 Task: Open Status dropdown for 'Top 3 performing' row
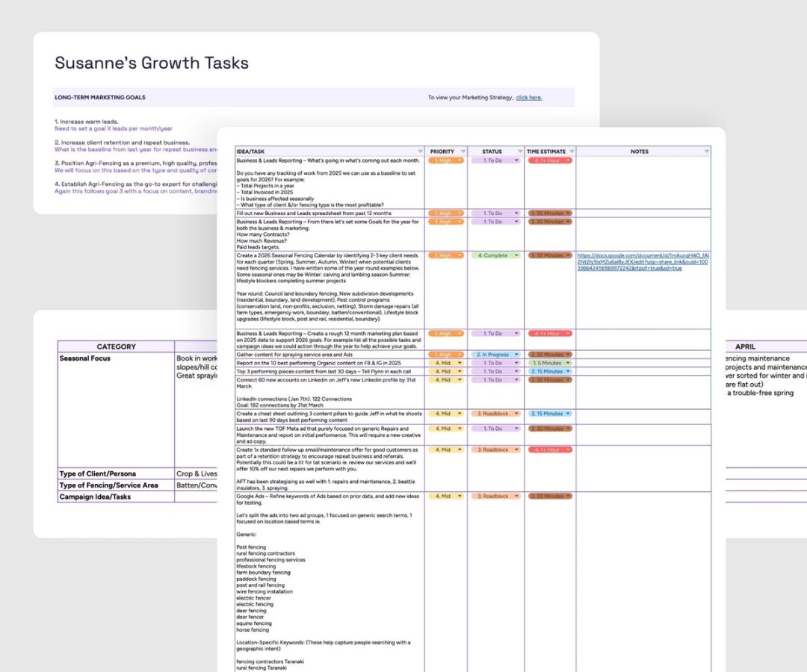495,371
